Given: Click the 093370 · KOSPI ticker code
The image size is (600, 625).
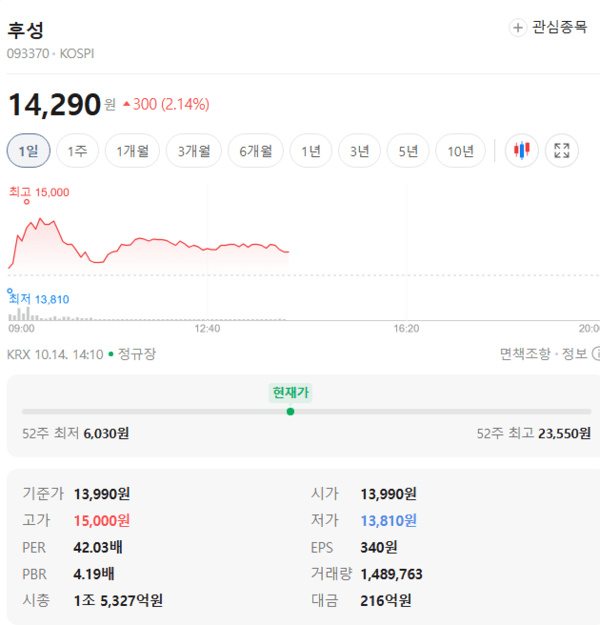Looking at the screenshot, I should pos(51,53).
